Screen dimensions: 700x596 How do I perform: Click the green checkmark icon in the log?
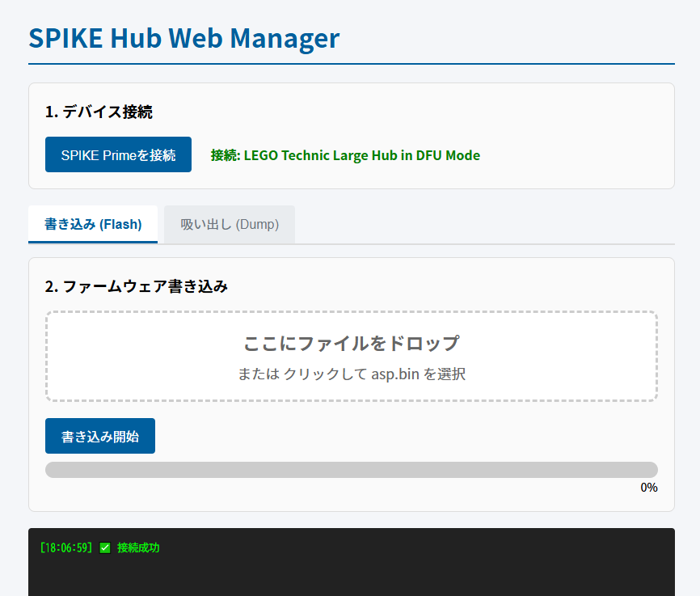pos(105,547)
